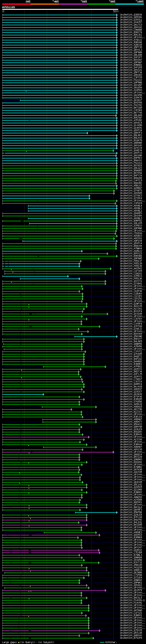This screenshot has height=644, width=146.
Task: Select the UniRef100_A9P1V4 label
Action: [x=131, y=241]
